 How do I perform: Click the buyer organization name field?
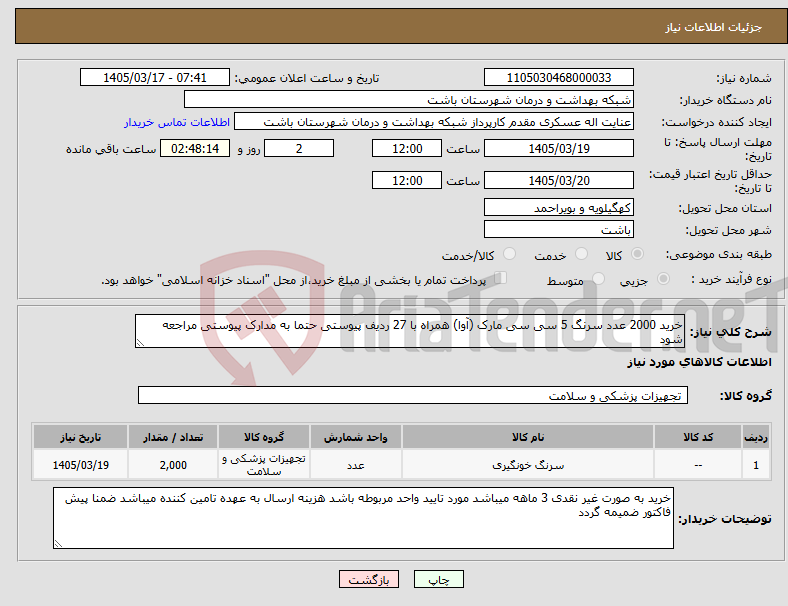[x=409, y=99]
